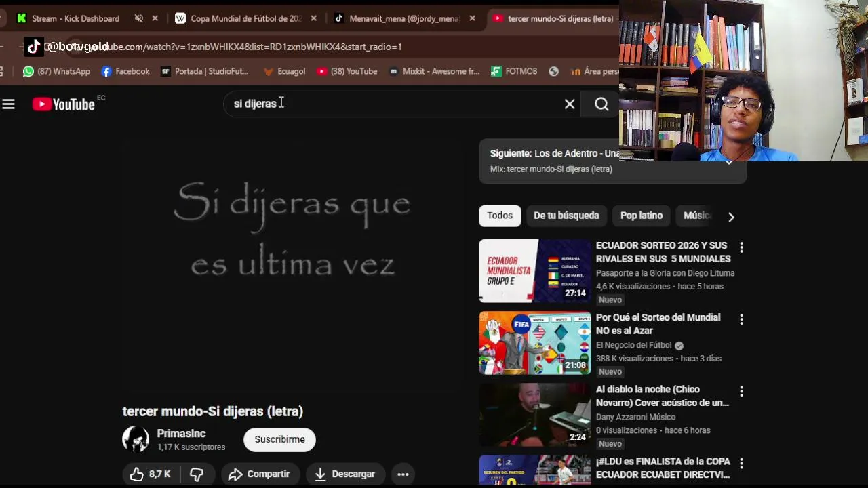Open the Área personal bookmark
Screen dimensions: 868x488
[594, 71]
